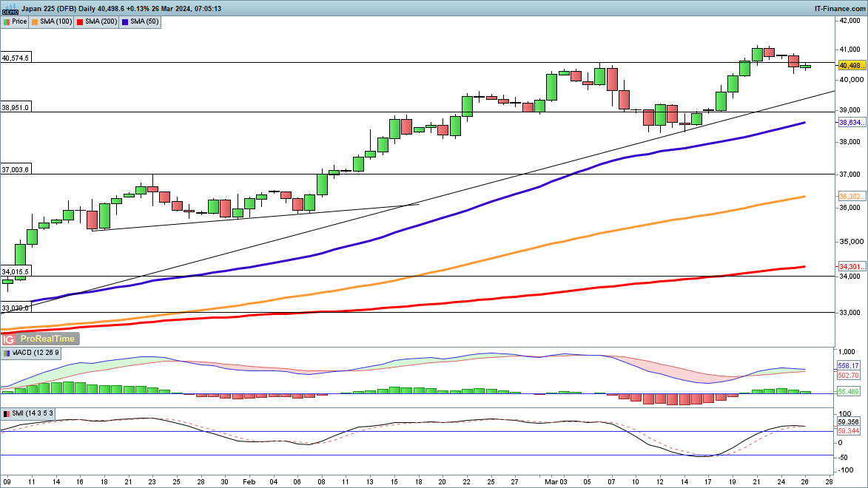Click the yellow current price tag 40,498
The image size is (868, 488).
pyautogui.click(x=851, y=65)
